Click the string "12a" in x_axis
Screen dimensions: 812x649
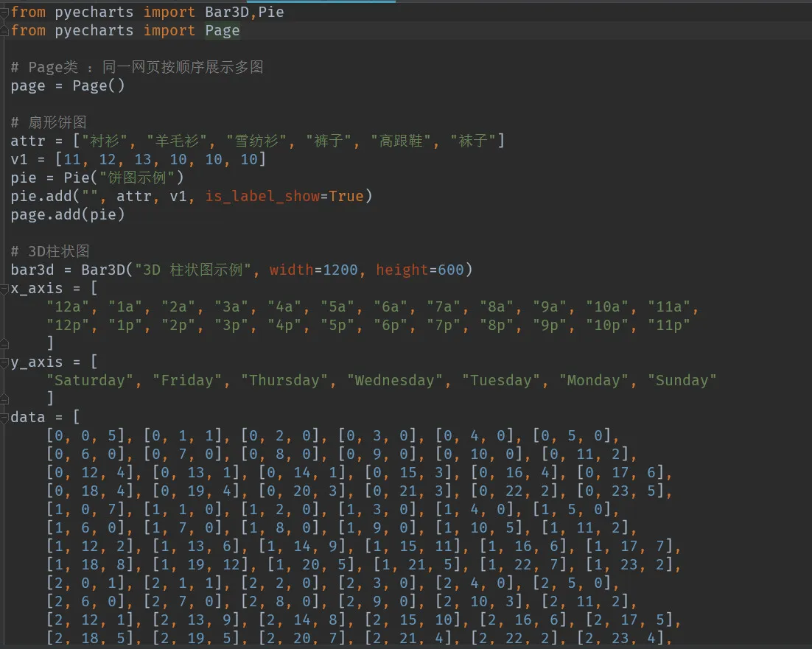pos(68,307)
